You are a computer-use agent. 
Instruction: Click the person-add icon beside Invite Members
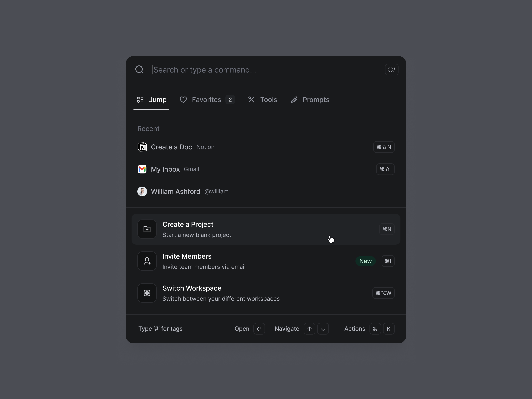pyautogui.click(x=147, y=261)
